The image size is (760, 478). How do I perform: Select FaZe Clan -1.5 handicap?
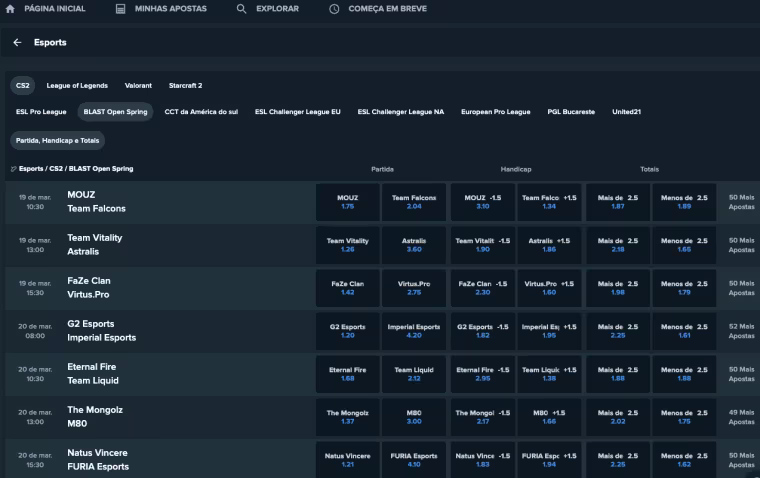coord(483,288)
